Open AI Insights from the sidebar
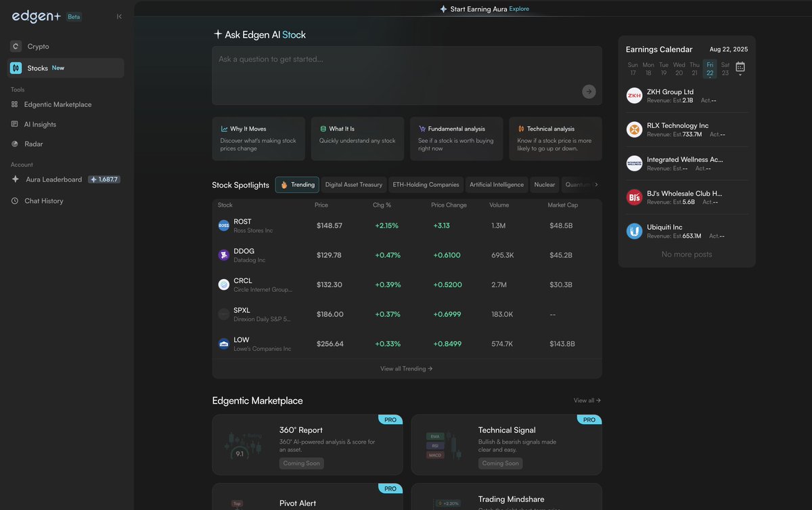Screen dimensions: 812x510 point(40,125)
